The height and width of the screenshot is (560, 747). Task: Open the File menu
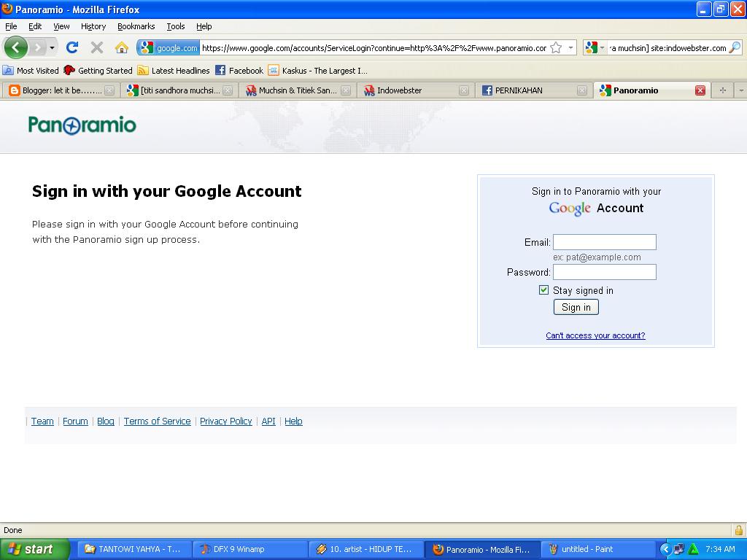click(x=11, y=26)
